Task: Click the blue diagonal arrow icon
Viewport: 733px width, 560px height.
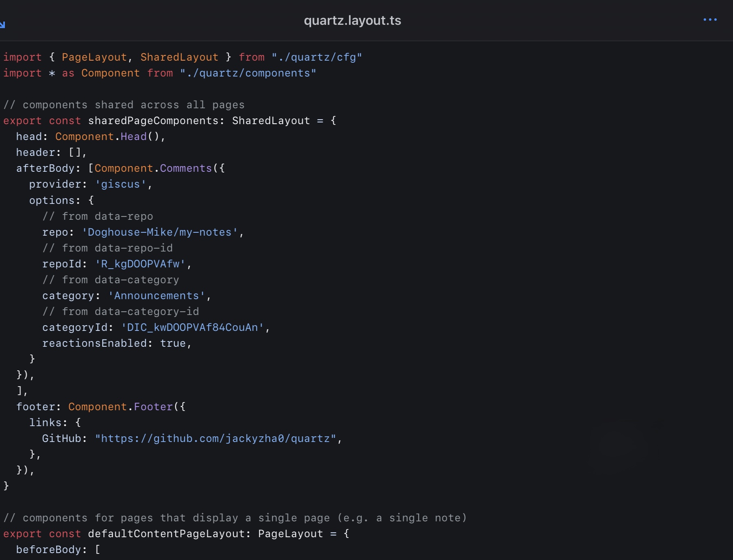Action: click(x=2, y=25)
